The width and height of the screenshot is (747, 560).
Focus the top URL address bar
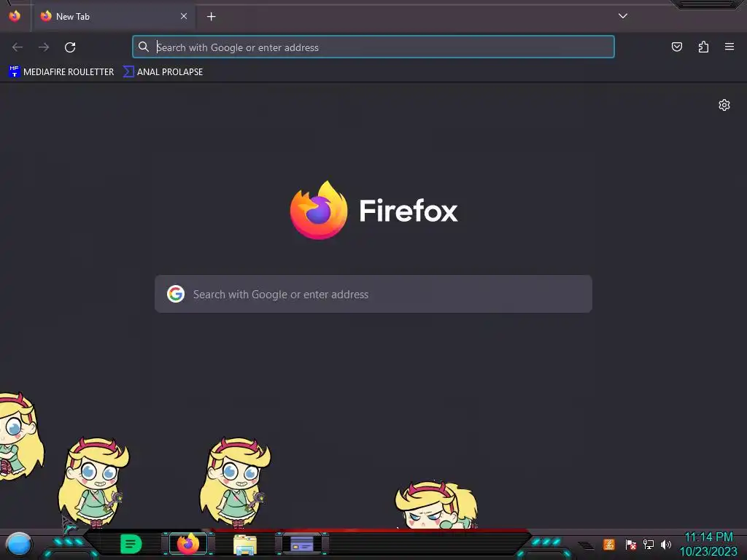[373, 47]
